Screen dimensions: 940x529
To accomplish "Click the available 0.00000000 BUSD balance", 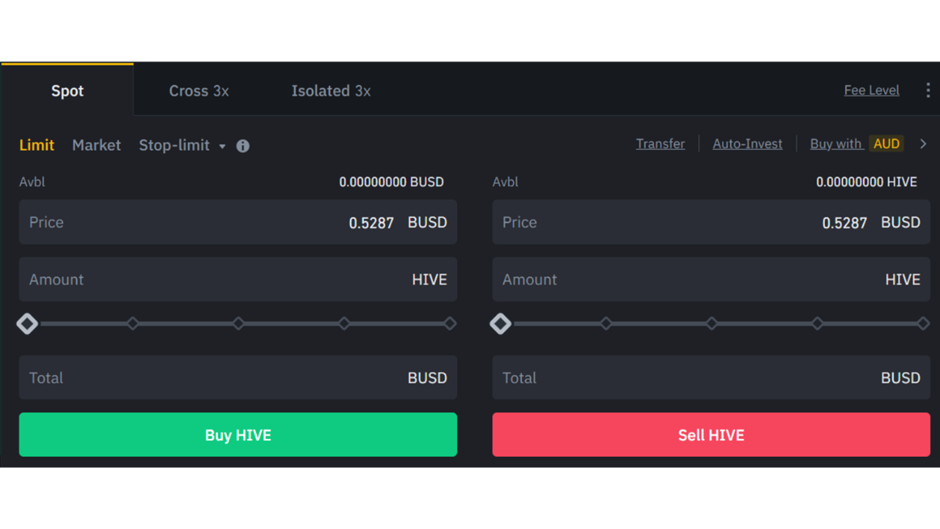I will [391, 182].
